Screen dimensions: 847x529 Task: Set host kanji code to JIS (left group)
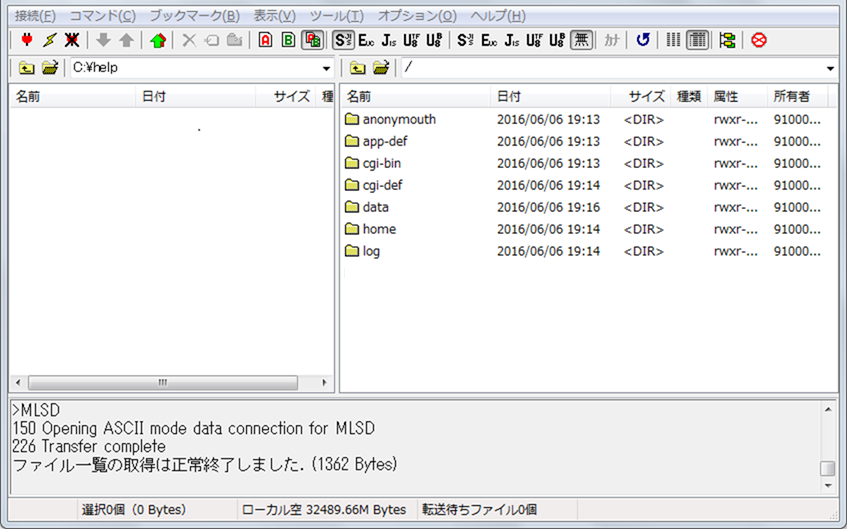point(388,40)
